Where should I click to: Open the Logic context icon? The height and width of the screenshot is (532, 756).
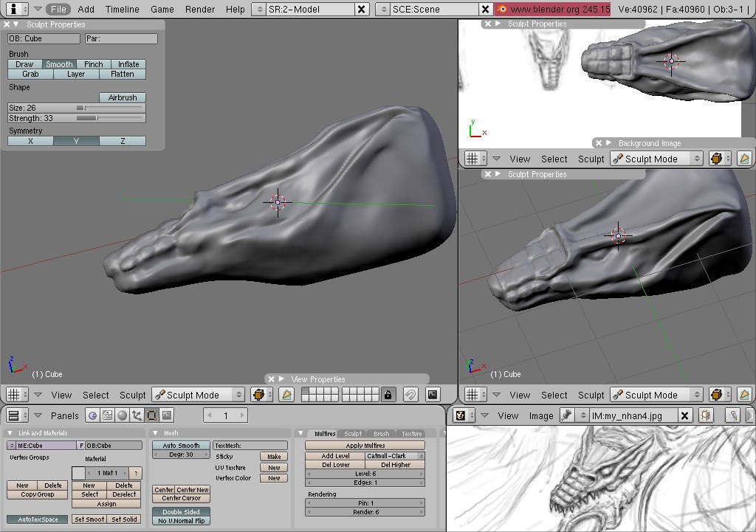[92, 415]
